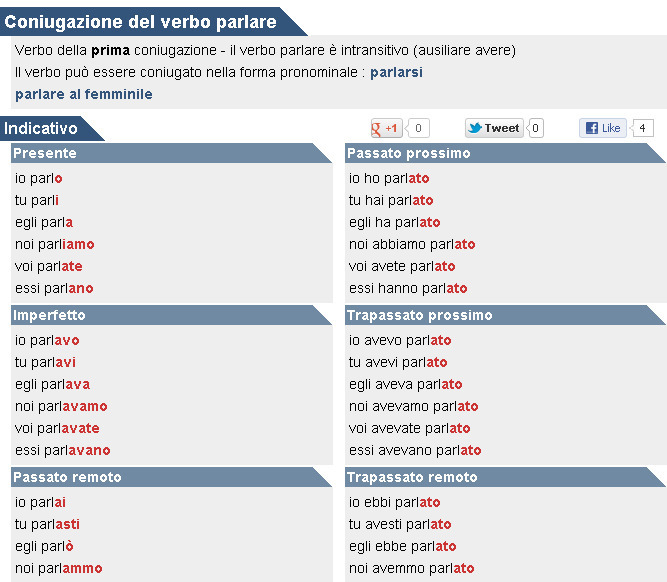Open the parlare al femminile link
Image resolution: width=667 pixels, height=582 pixels.
pyautogui.click(x=84, y=94)
